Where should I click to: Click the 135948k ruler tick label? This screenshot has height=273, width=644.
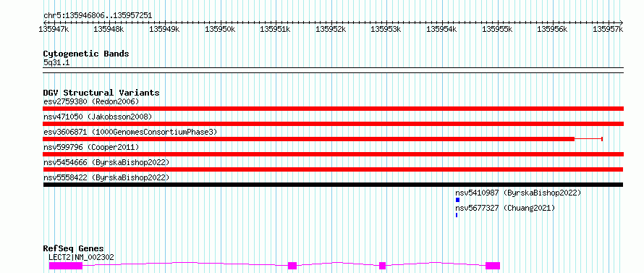(x=109, y=29)
